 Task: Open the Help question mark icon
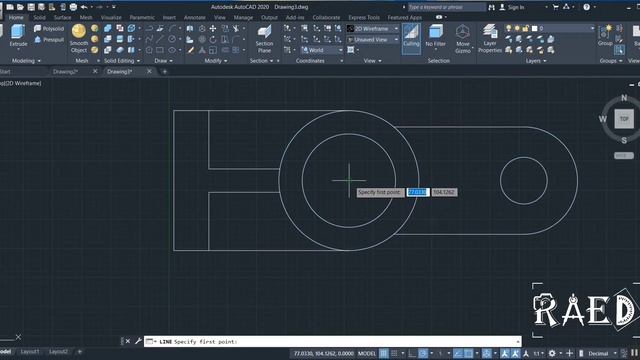[587, 7]
